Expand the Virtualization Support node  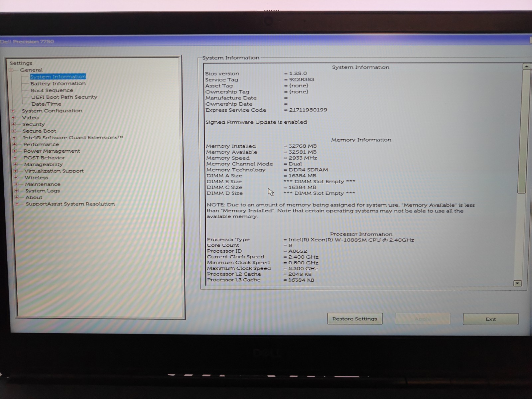tap(16, 171)
